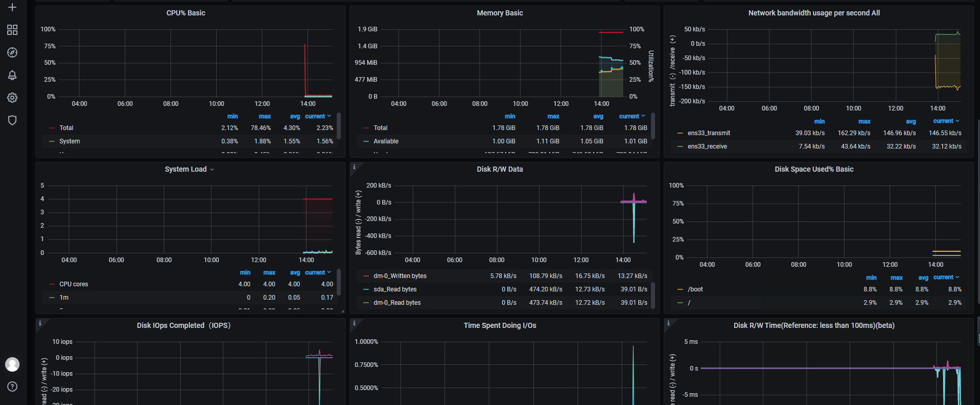Click the CPU% Basic legend scrollbar
980x405 pixels.
[x=339, y=125]
